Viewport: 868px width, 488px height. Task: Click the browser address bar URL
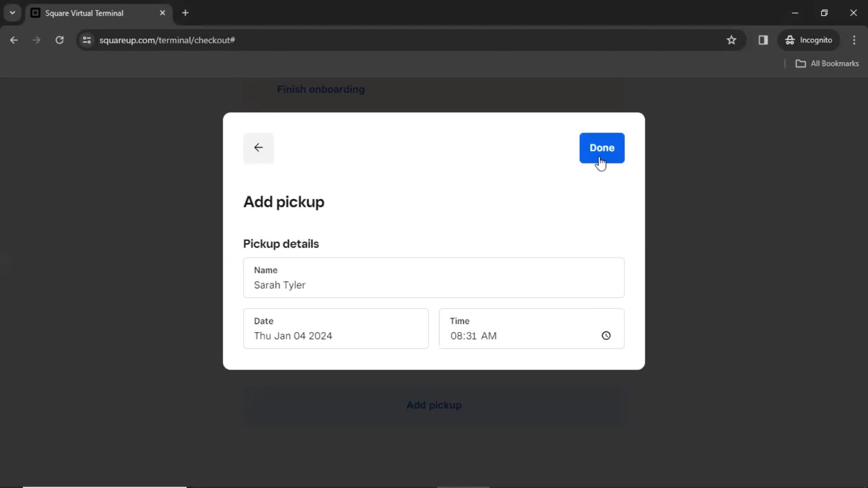point(168,40)
